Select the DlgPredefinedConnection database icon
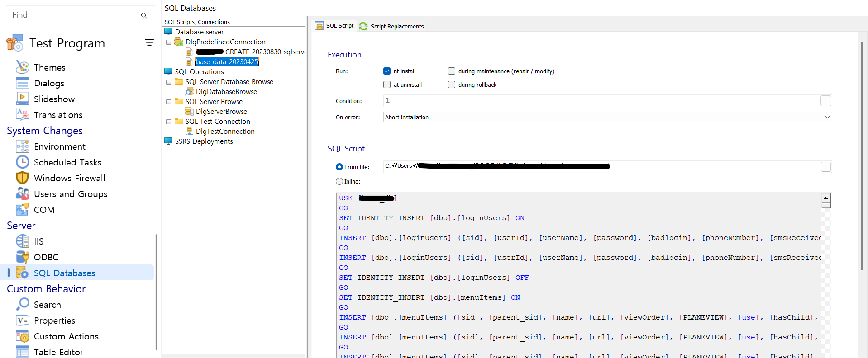The width and height of the screenshot is (868, 358). pos(179,42)
